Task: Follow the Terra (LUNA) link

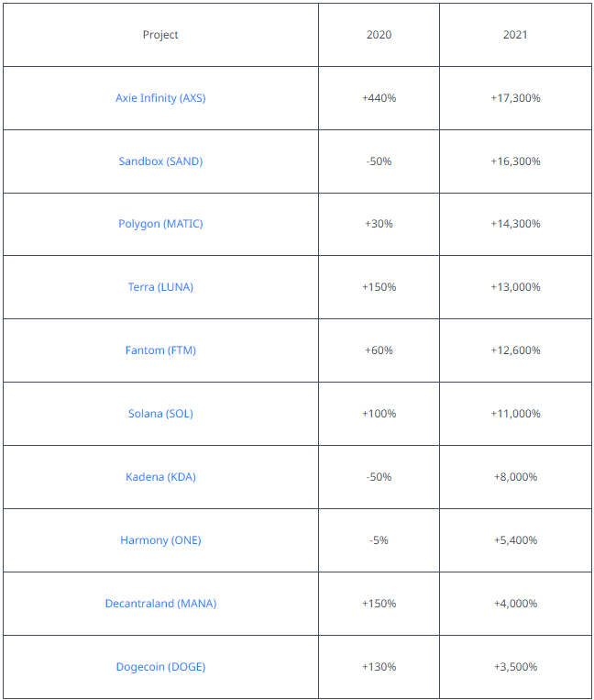Action: (160, 287)
